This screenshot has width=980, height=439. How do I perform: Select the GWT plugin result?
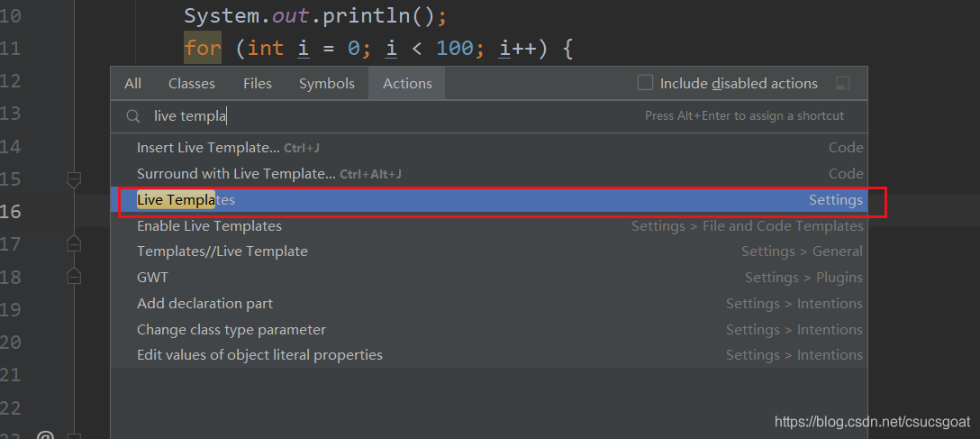[489, 277]
